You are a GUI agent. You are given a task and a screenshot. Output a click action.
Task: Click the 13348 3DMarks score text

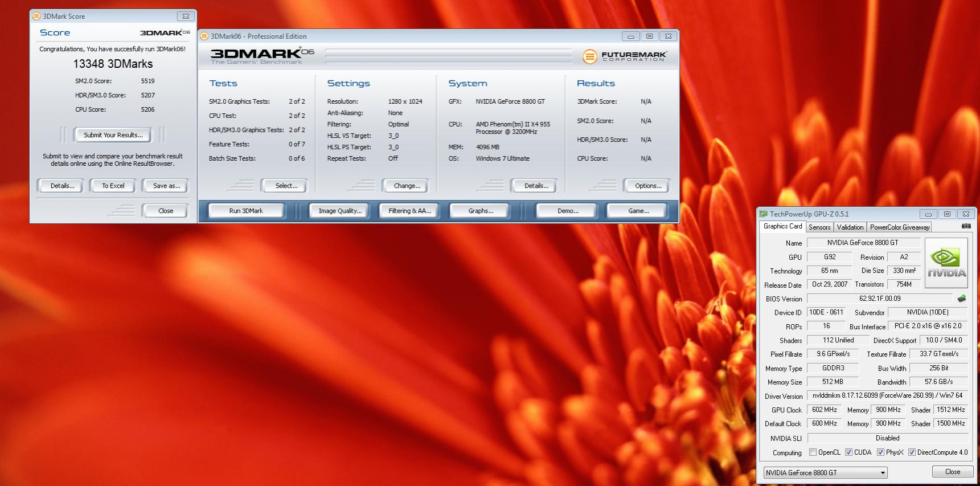[x=113, y=64]
